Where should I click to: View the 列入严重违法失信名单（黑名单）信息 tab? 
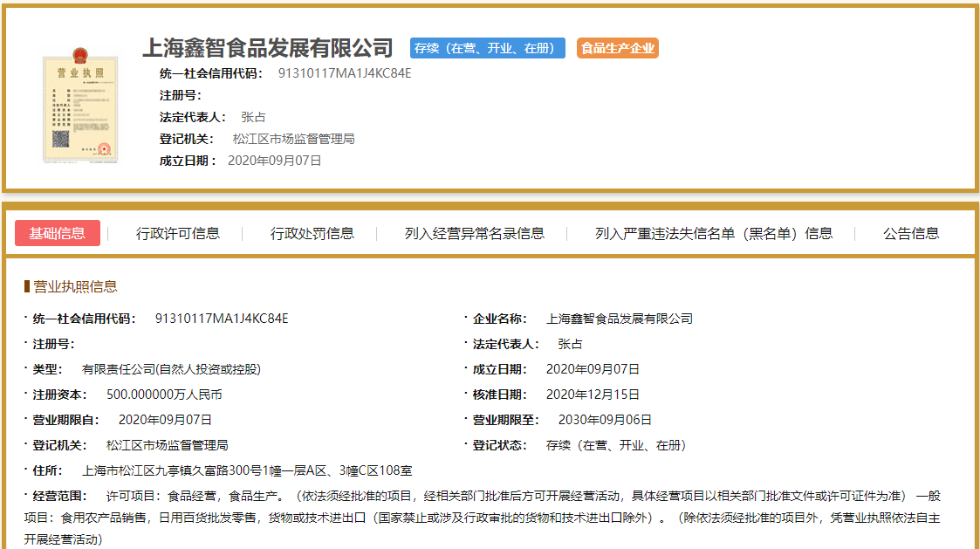[x=714, y=233]
